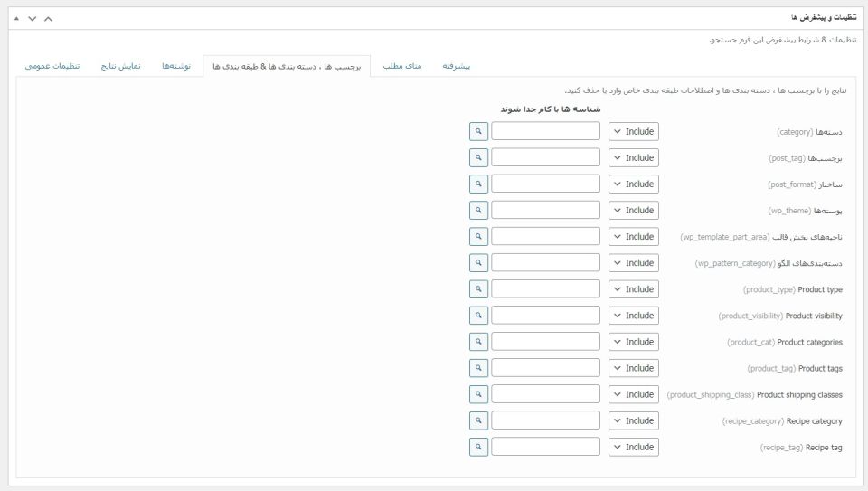Move panel down using down chevron
Screen dimensions: 868x491
(32, 18)
